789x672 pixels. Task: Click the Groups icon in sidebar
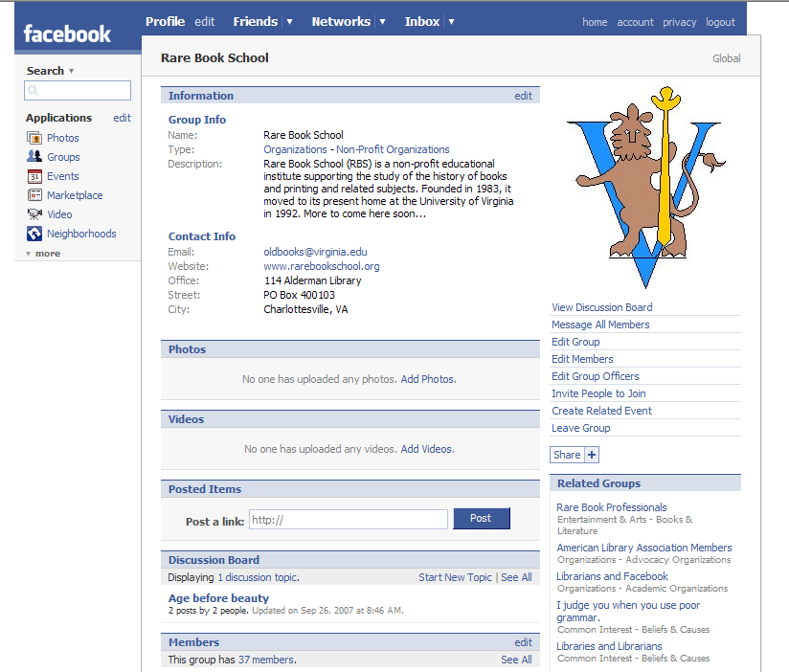[x=34, y=157]
